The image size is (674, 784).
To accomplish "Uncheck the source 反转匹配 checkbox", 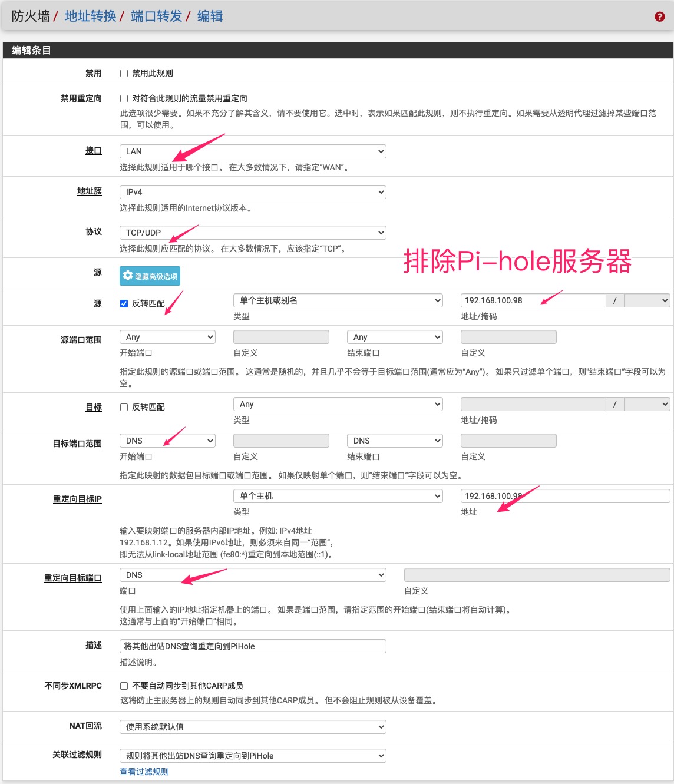I will click(124, 303).
